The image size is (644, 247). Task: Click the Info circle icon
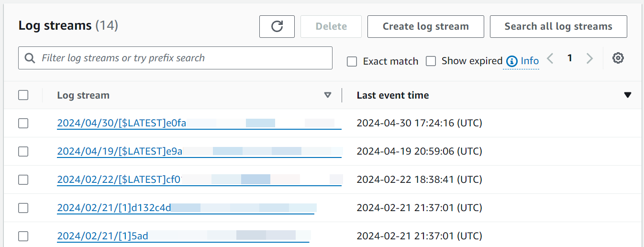tap(512, 61)
